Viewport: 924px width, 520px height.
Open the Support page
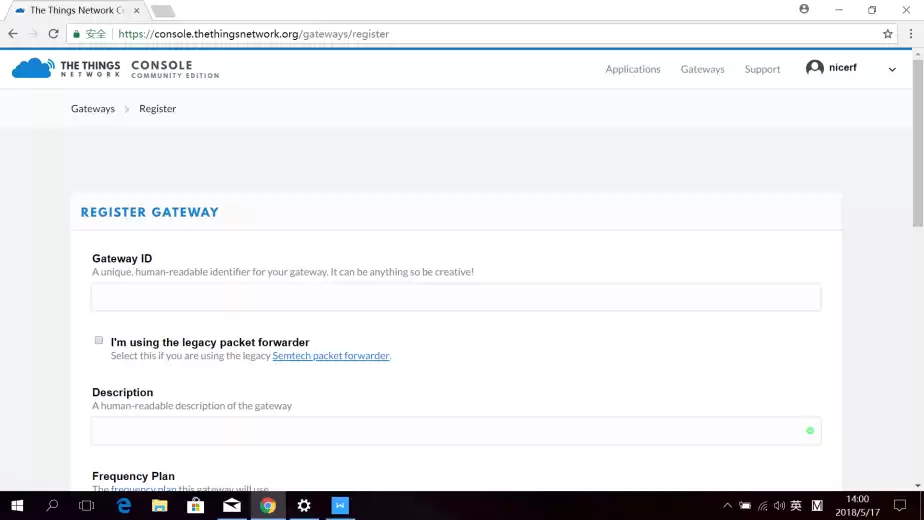coord(762,69)
